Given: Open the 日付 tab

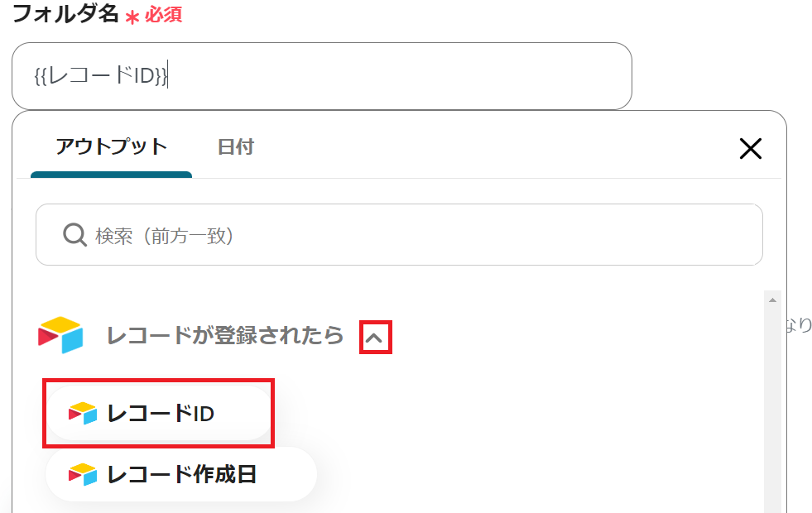Looking at the screenshot, I should [x=235, y=147].
